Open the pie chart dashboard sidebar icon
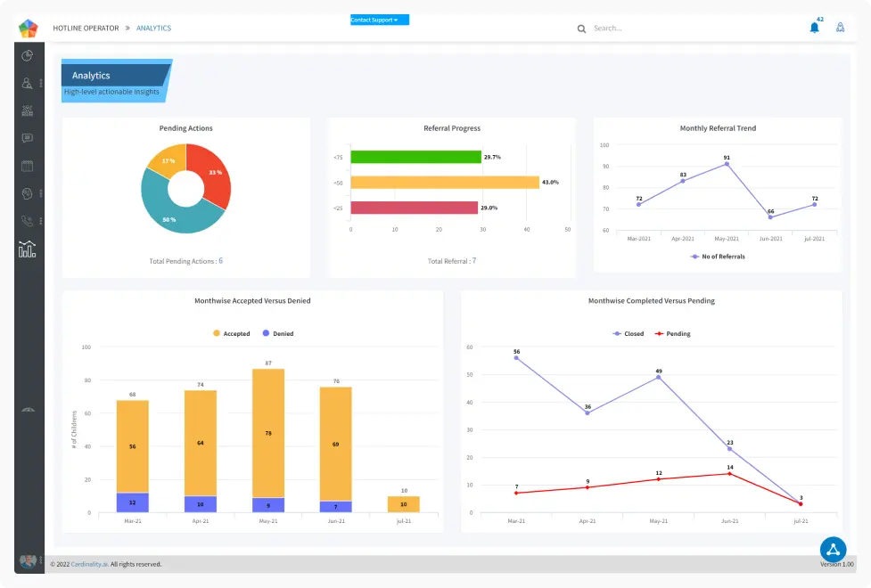The height and width of the screenshot is (588, 871). coord(28,56)
